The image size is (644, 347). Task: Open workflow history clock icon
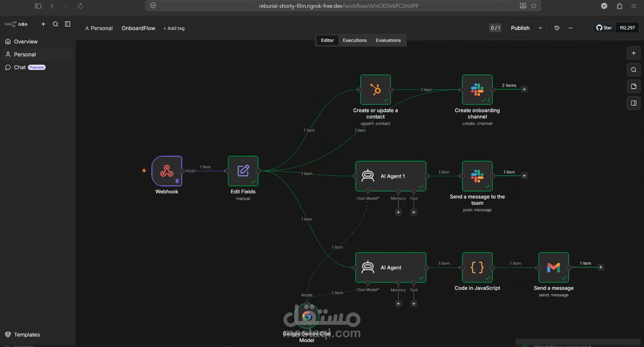point(557,28)
